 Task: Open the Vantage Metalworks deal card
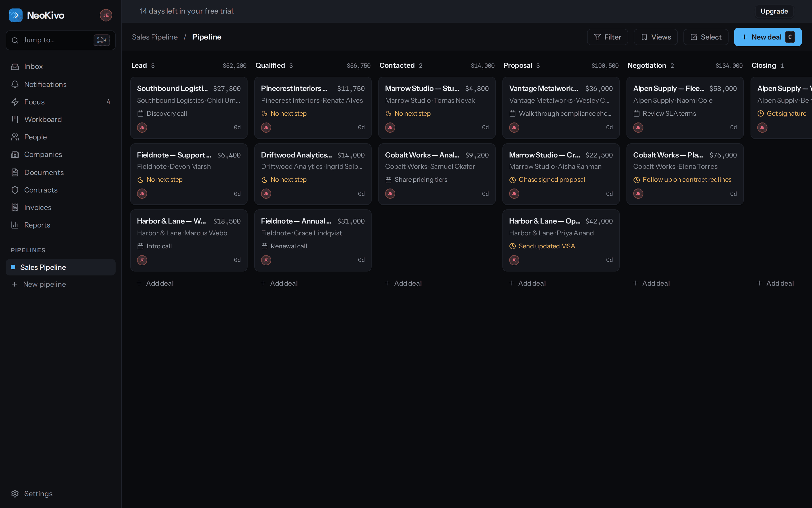[x=561, y=108]
